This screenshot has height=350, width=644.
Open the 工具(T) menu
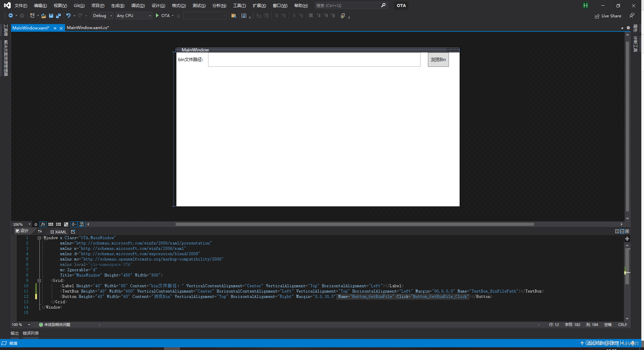point(239,6)
